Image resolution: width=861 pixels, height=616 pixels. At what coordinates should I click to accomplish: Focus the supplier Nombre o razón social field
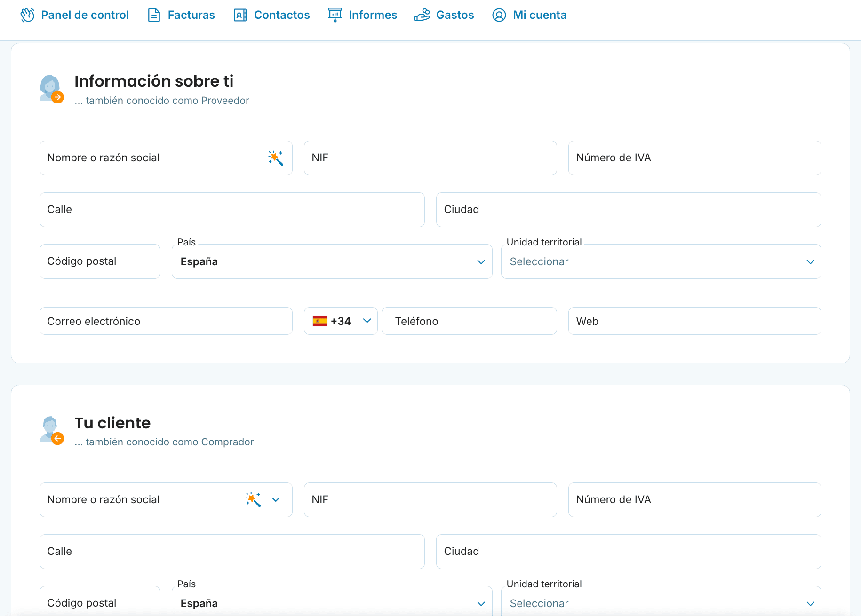pos(166,158)
